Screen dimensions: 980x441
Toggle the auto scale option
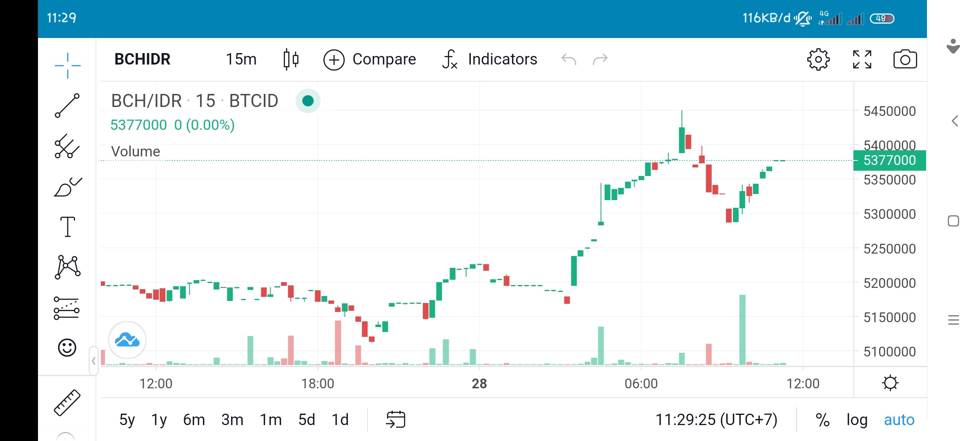[899, 420]
